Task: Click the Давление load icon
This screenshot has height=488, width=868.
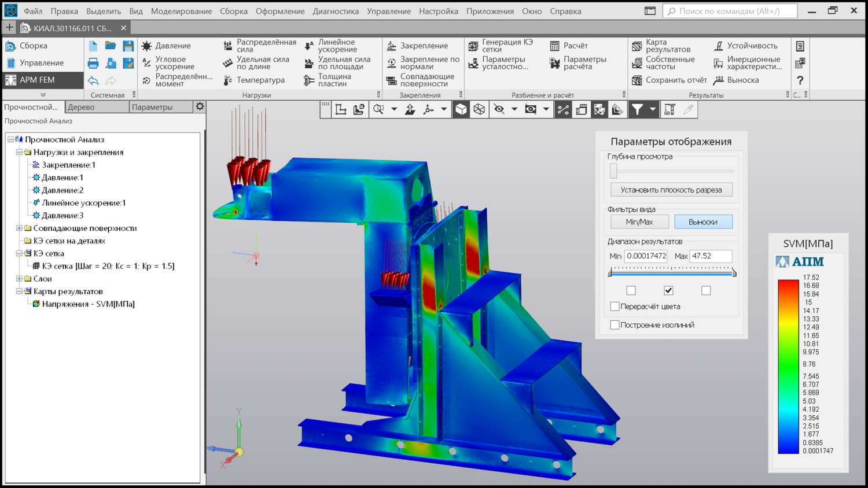Action: pyautogui.click(x=147, y=46)
